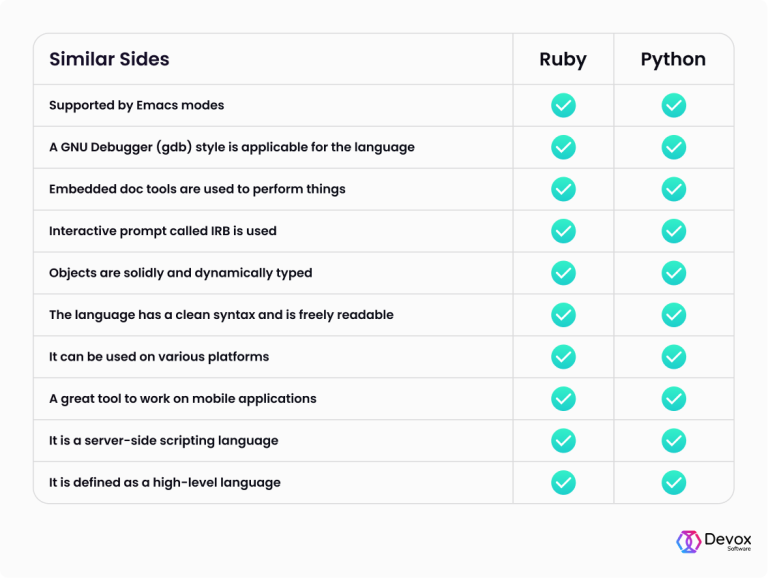Click the Devox brand name text
The width and height of the screenshot is (768, 578).
pos(728,539)
